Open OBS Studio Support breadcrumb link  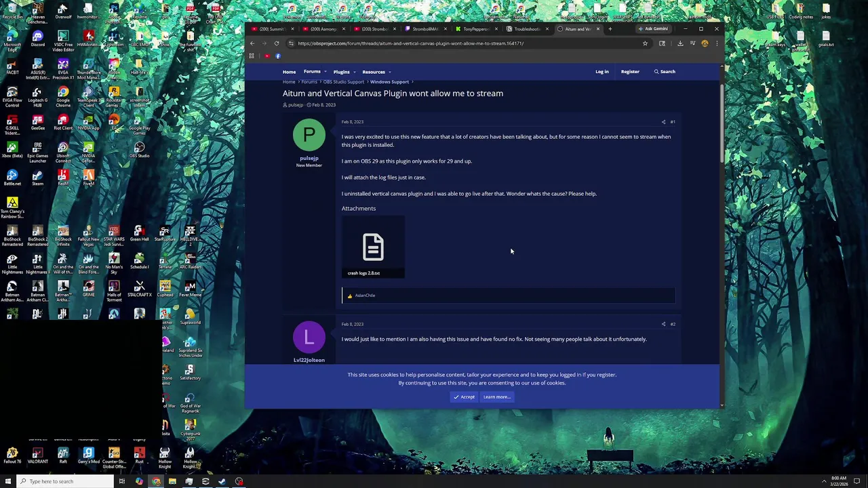coord(343,82)
